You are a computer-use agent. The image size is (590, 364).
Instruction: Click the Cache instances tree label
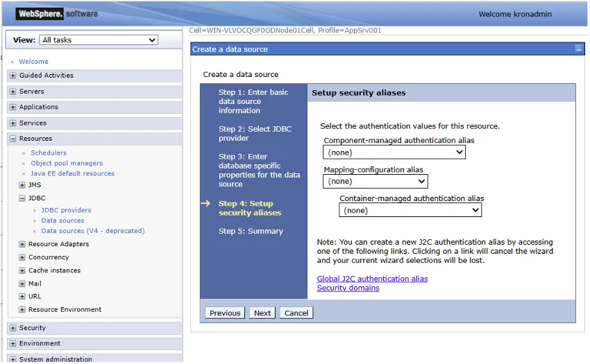tap(55, 270)
